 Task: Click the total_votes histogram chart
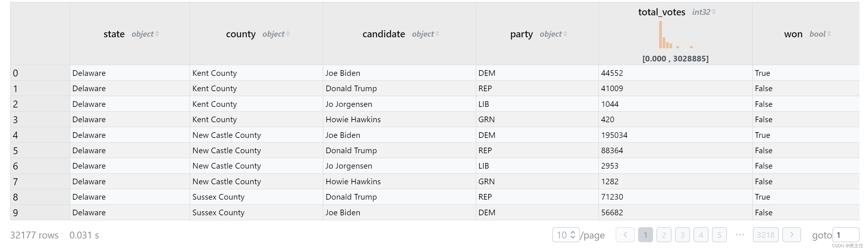(x=675, y=35)
